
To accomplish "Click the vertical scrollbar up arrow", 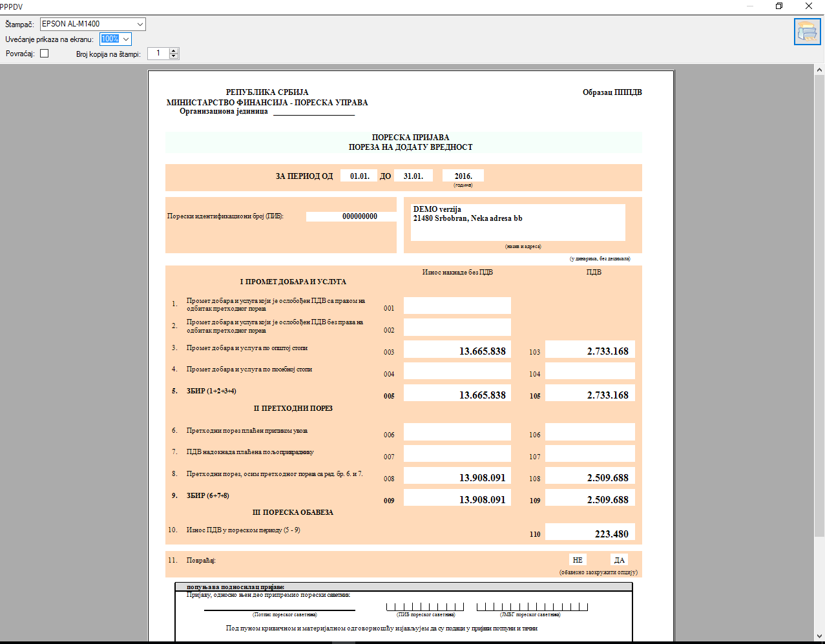I will 819,70.
